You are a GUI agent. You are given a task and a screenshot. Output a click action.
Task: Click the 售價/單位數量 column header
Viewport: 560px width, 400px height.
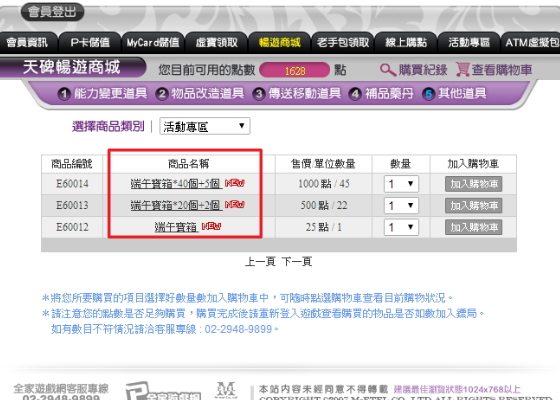tap(324, 164)
